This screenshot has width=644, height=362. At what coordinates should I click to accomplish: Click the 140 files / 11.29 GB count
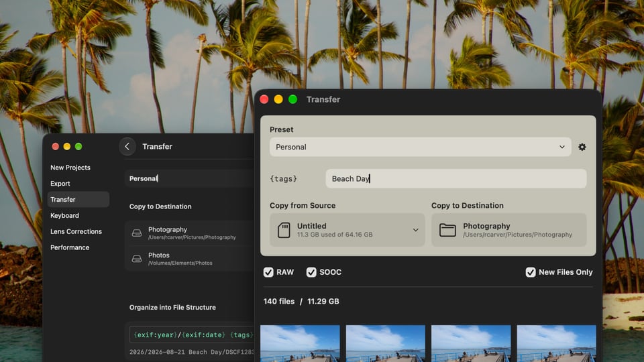click(301, 301)
